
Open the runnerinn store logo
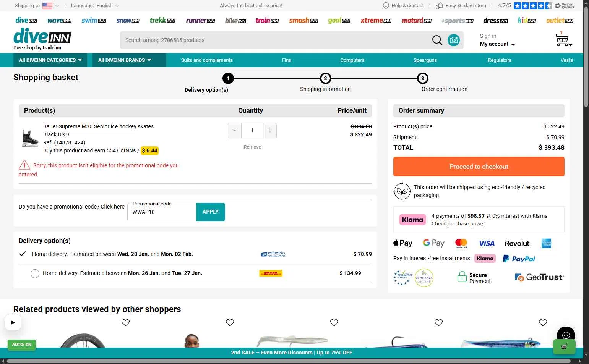pos(200,21)
